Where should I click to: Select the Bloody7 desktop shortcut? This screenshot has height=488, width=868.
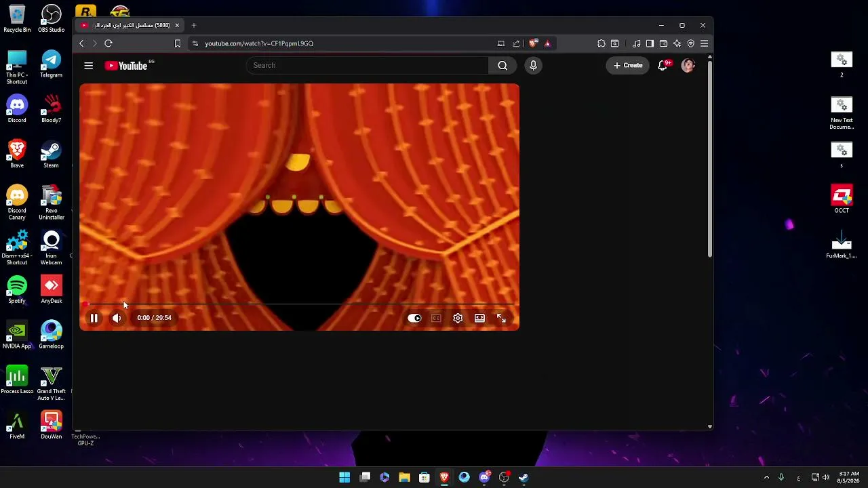(x=52, y=109)
